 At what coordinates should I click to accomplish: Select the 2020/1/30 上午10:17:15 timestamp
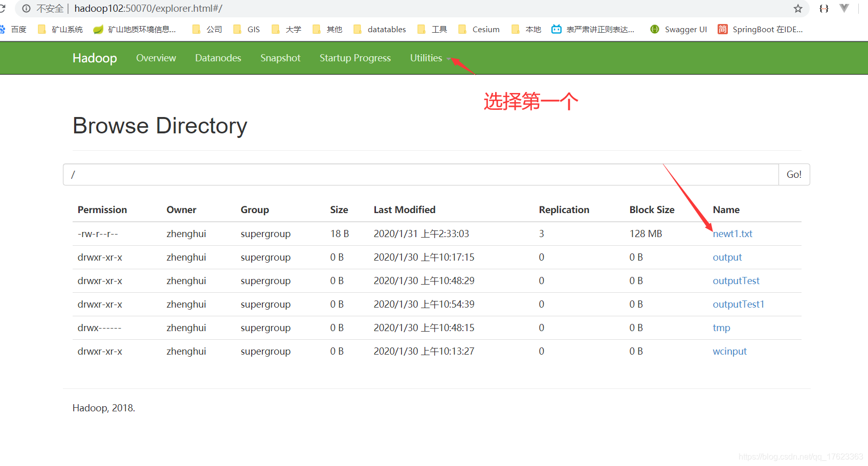pyautogui.click(x=424, y=258)
